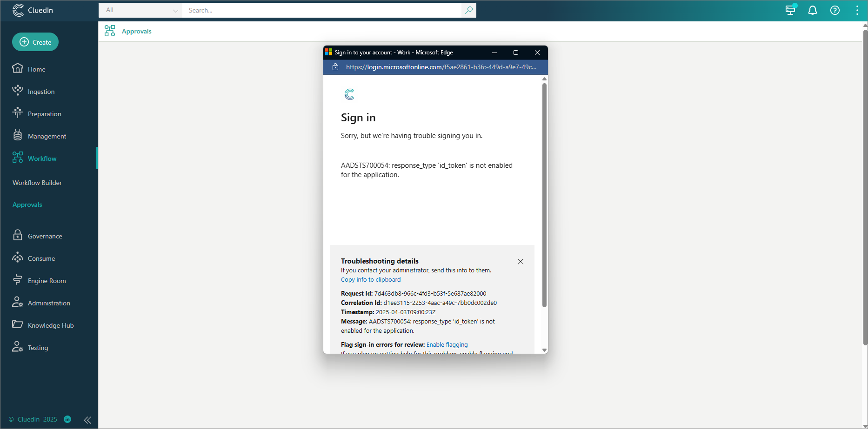The height and width of the screenshot is (429, 868).
Task: Open Home from the sidebar
Action: (37, 69)
